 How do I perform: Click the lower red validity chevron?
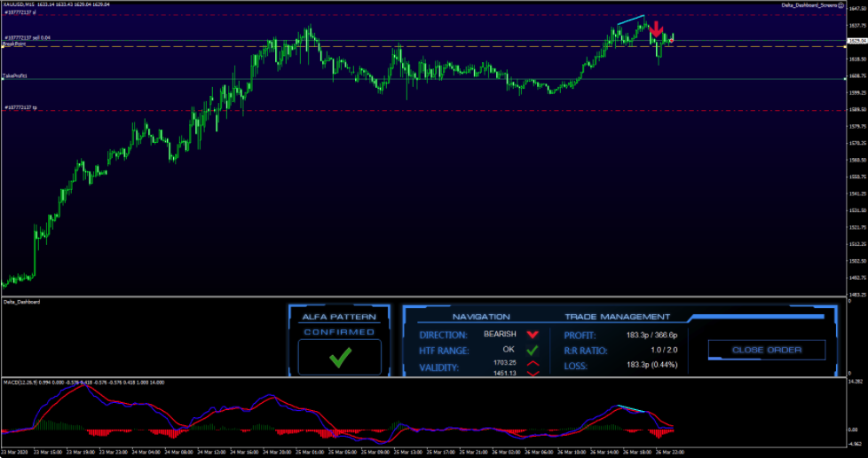click(x=533, y=374)
